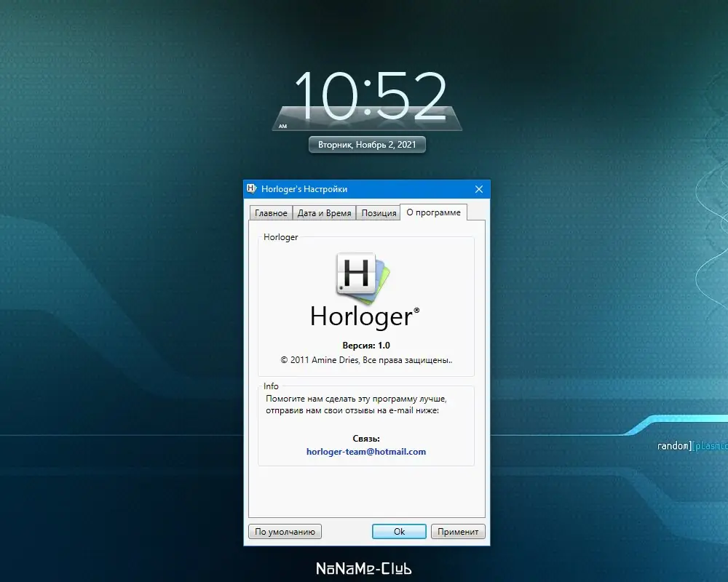Close the Horloger's Настройки dialog
The image size is (728, 582).
(x=479, y=189)
